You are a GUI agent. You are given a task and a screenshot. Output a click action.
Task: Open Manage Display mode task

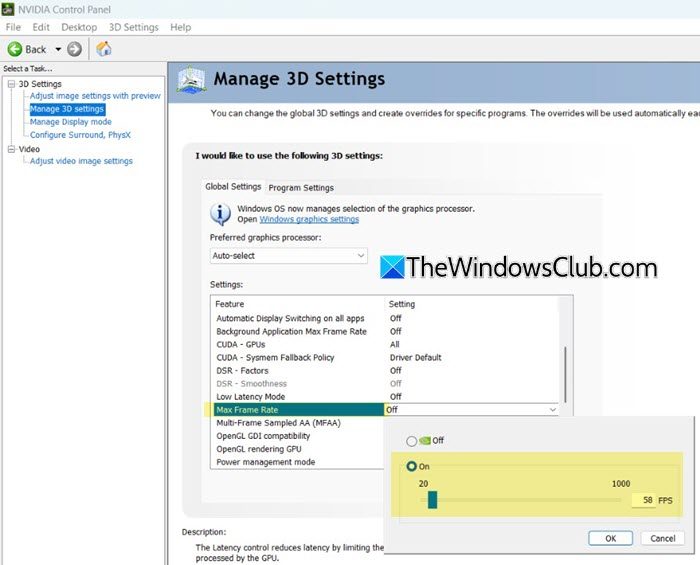point(71,122)
